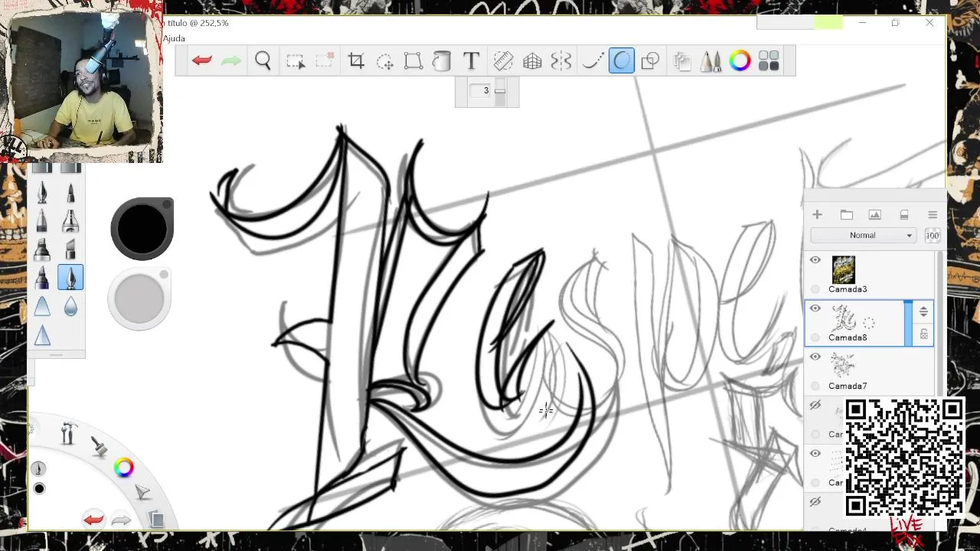Click the clear layer icon

904,215
